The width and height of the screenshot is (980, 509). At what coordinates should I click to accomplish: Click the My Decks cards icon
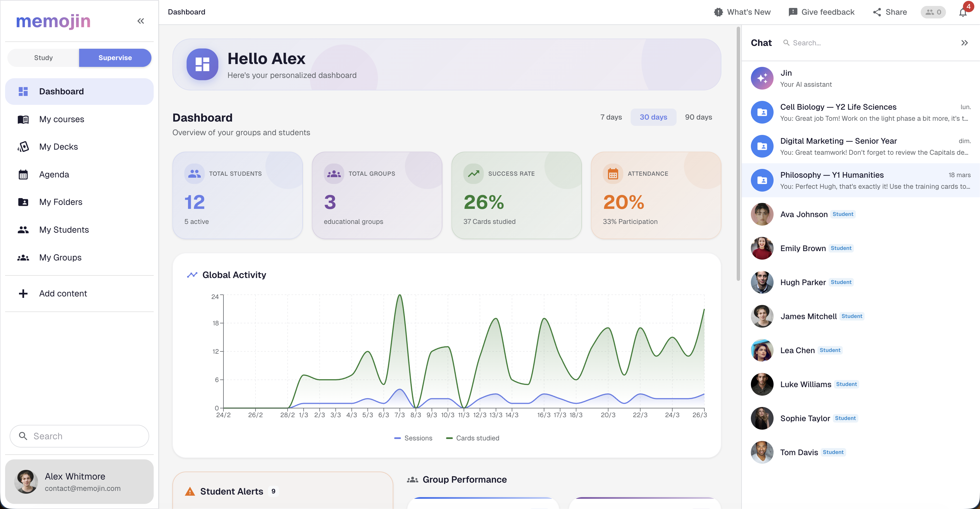tap(23, 147)
